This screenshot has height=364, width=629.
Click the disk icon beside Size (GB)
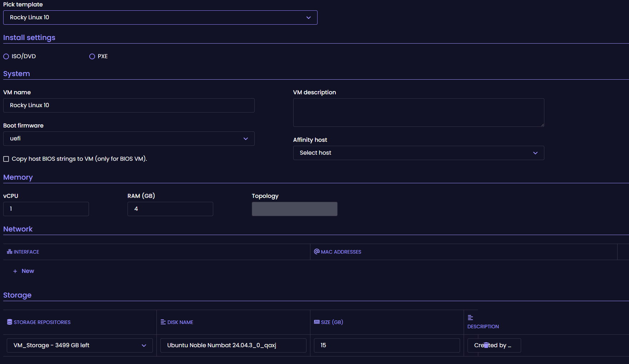[317, 322]
